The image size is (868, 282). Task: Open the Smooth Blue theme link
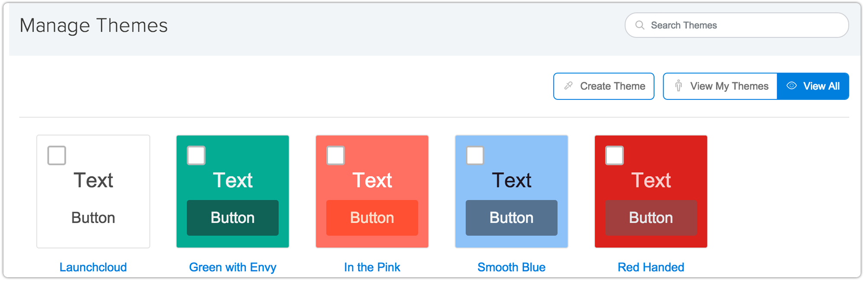click(x=512, y=267)
